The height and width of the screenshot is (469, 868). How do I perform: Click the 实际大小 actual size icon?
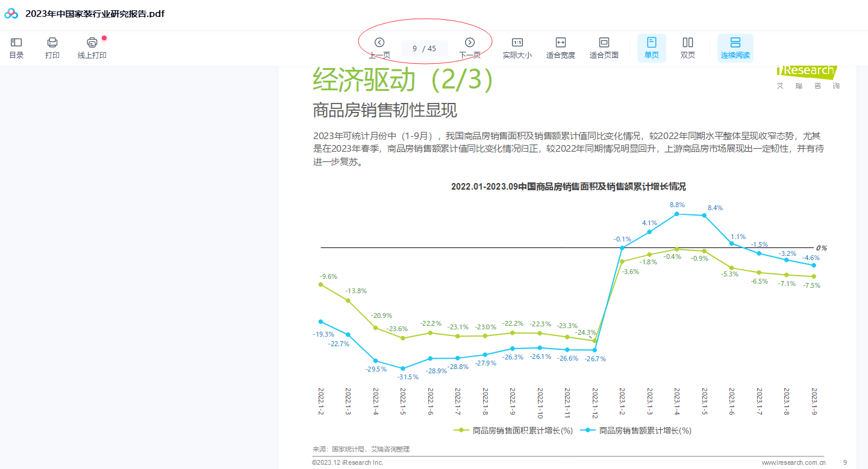point(517,48)
